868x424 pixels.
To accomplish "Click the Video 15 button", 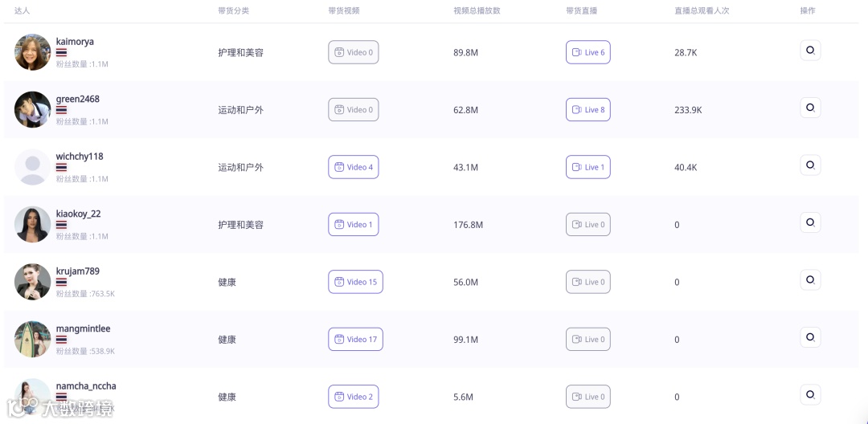I will [355, 282].
